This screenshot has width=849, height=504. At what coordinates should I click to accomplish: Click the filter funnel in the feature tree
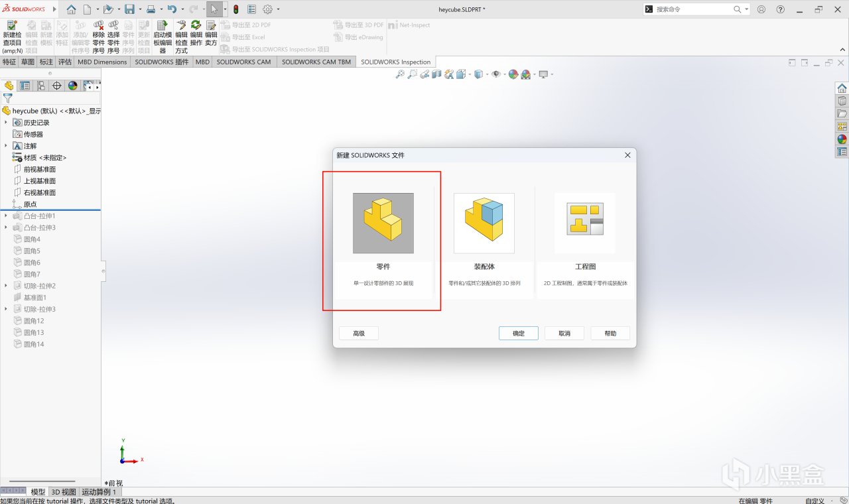(8, 98)
